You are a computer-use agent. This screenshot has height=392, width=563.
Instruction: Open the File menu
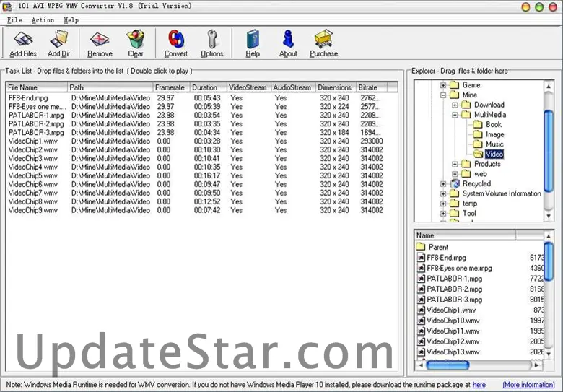pyautogui.click(x=14, y=20)
